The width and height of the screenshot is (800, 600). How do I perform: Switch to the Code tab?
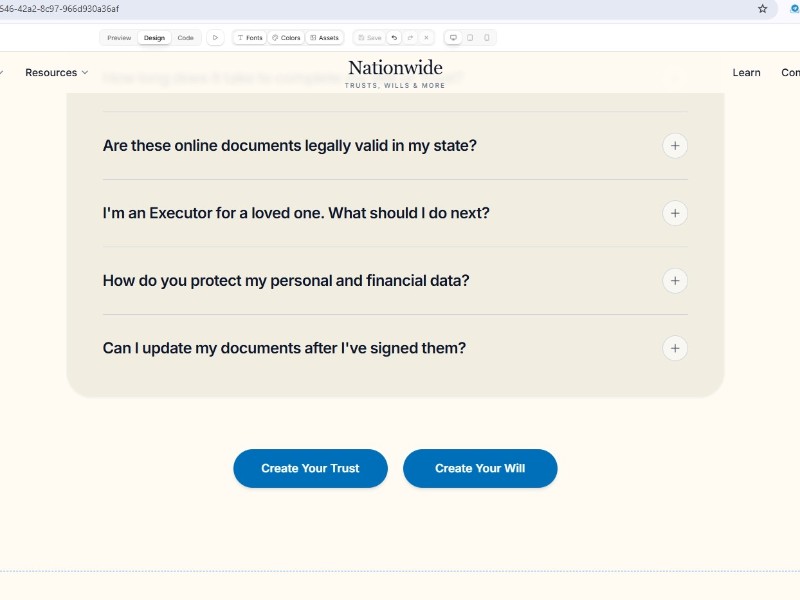186,37
